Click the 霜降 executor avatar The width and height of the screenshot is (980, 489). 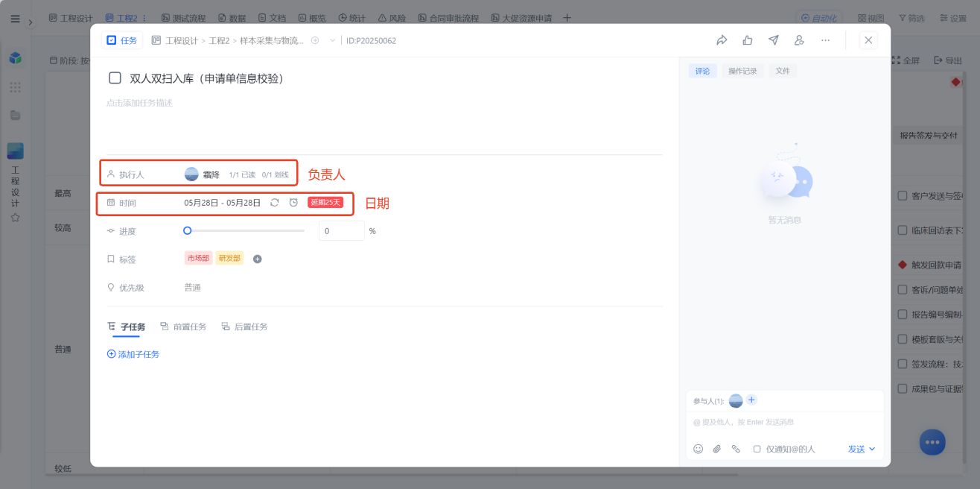point(191,174)
